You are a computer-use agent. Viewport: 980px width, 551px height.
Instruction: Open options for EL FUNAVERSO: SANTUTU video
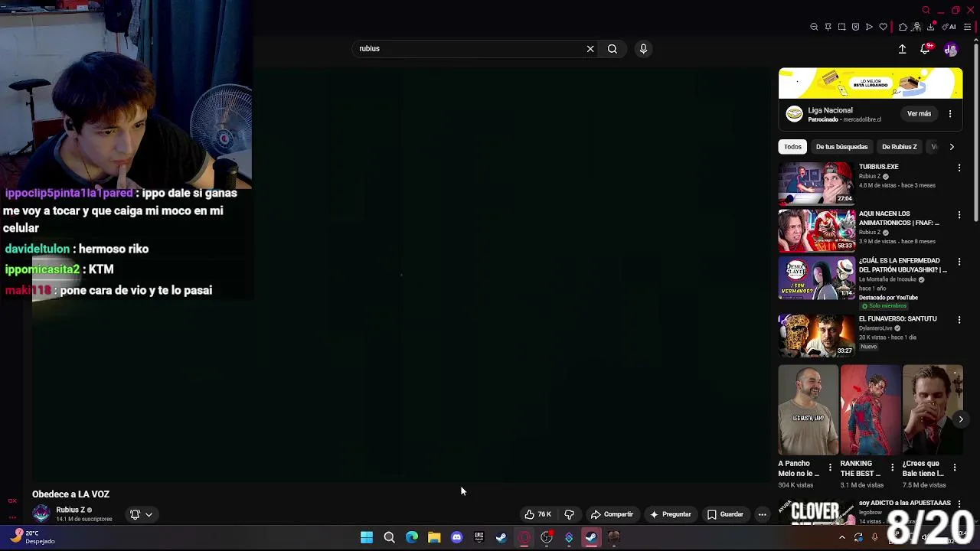[959, 320]
